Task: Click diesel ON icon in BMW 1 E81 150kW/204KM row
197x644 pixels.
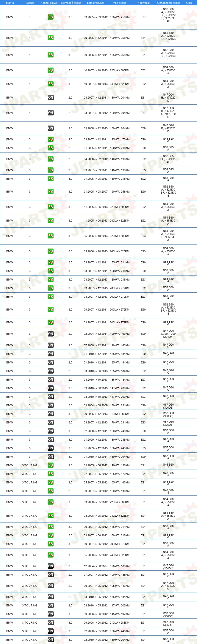Action: pos(51,98)
